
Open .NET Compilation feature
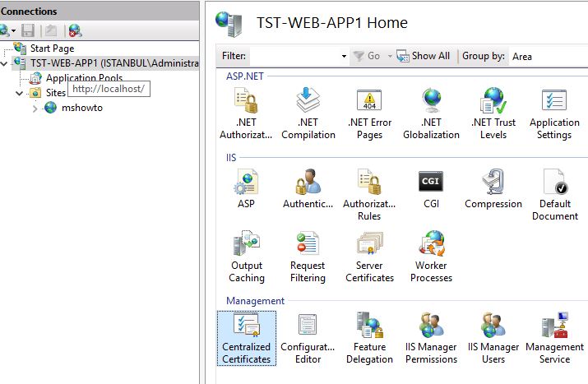pos(308,113)
